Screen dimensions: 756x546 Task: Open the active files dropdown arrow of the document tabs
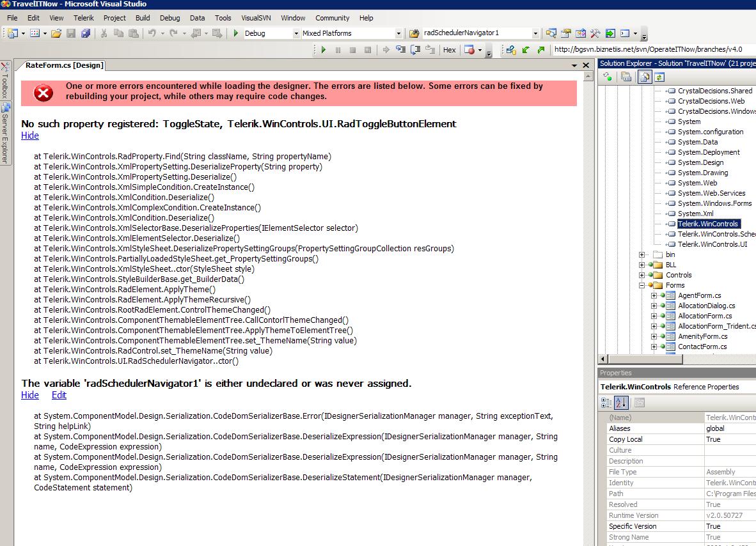(574, 66)
